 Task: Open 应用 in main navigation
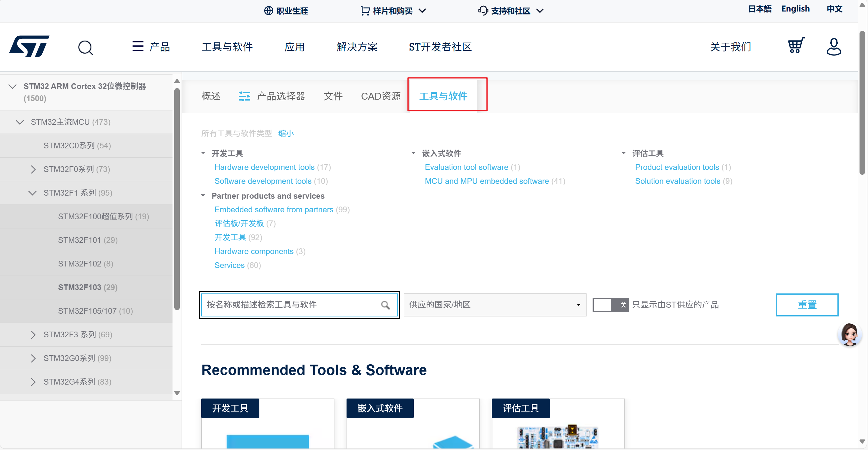(294, 47)
